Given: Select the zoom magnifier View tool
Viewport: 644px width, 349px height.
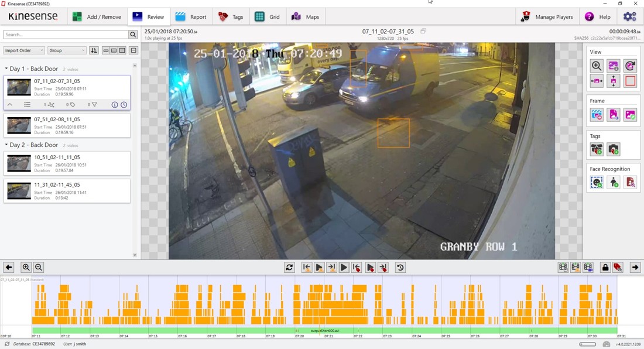Looking at the screenshot, I should point(597,66).
